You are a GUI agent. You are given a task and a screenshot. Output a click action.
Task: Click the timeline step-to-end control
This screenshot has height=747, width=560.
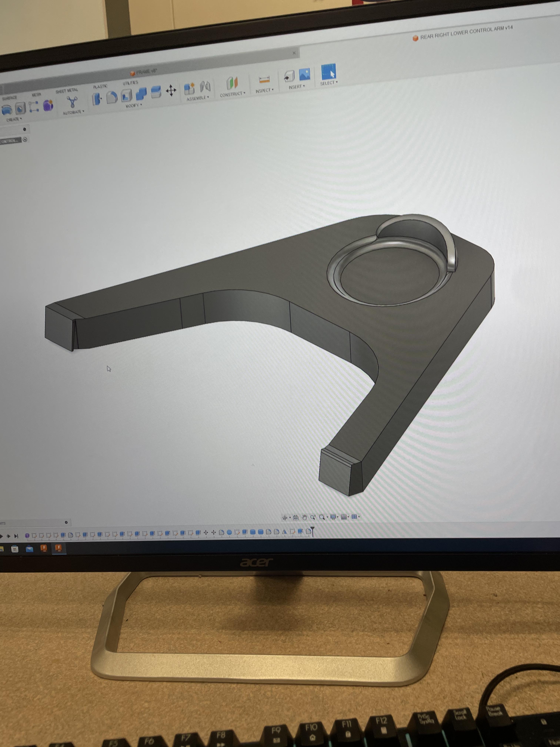(x=16, y=536)
